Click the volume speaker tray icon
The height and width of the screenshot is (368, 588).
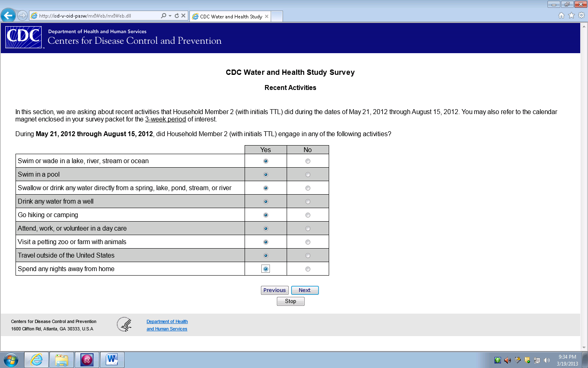(547, 360)
